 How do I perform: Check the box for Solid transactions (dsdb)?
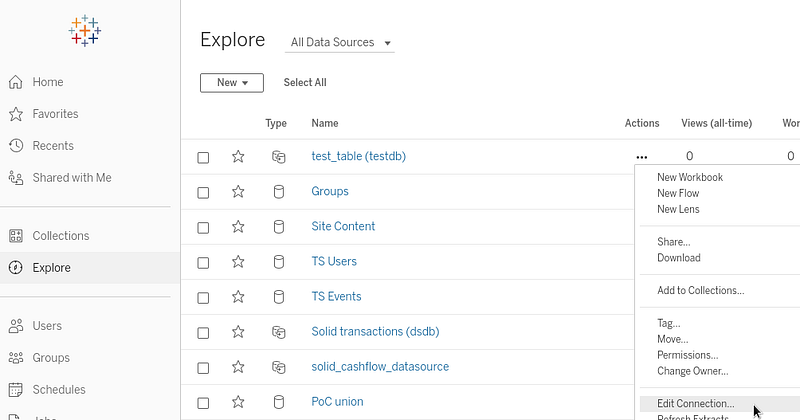[x=203, y=333]
